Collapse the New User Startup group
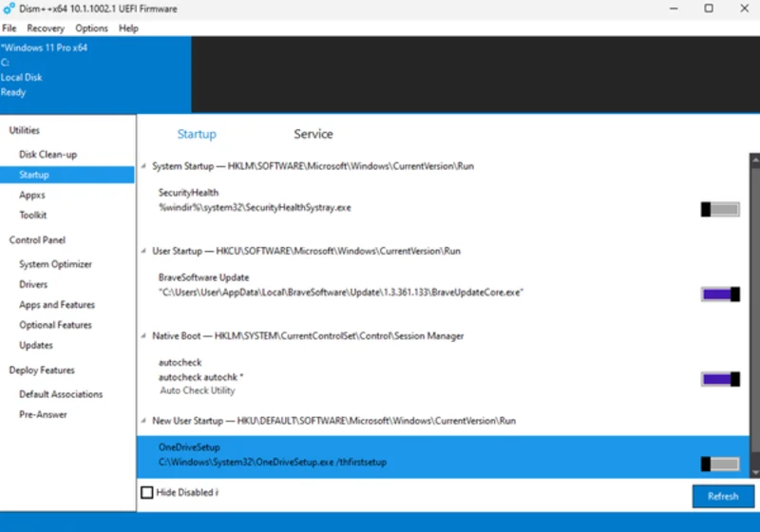The image size is (760, 532). [144, 421]
